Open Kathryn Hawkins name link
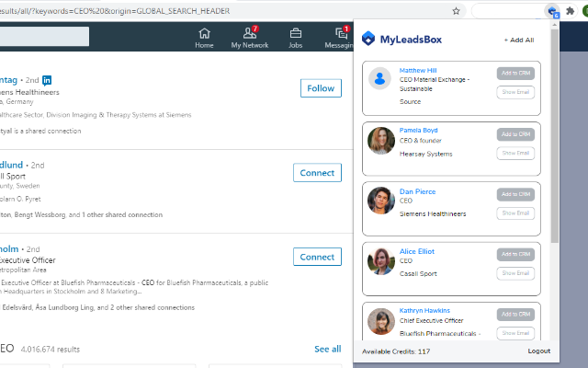The image size is (588, 368). click(x=424, y=311)
